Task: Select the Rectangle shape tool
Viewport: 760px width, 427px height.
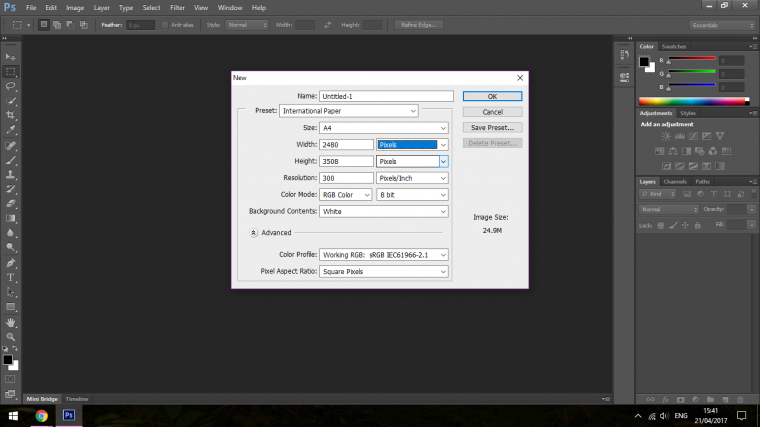Action: (x=11, y=307)
